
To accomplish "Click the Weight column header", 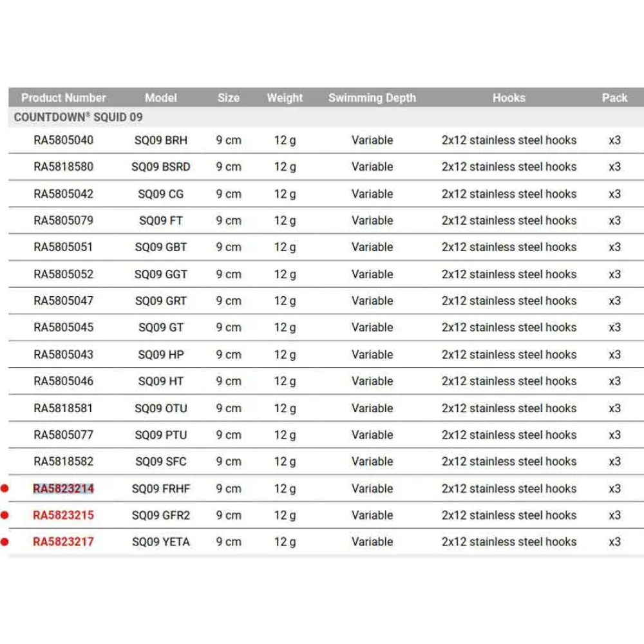I will pos(285,98).
